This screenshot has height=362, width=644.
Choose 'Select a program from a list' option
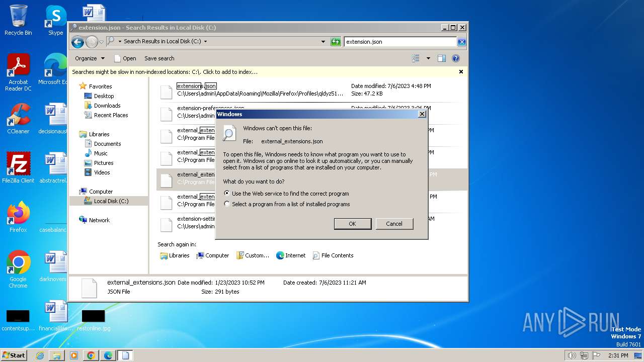(287, 204)
